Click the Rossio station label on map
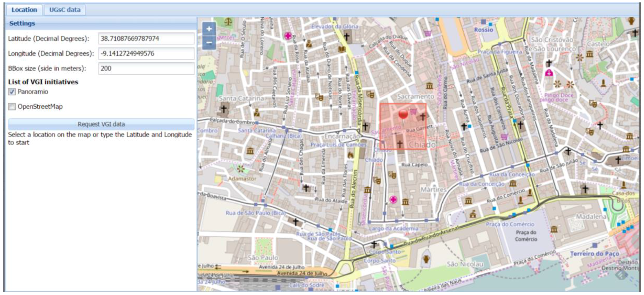Screen dimensions: 644x295 tap(483, 30)
